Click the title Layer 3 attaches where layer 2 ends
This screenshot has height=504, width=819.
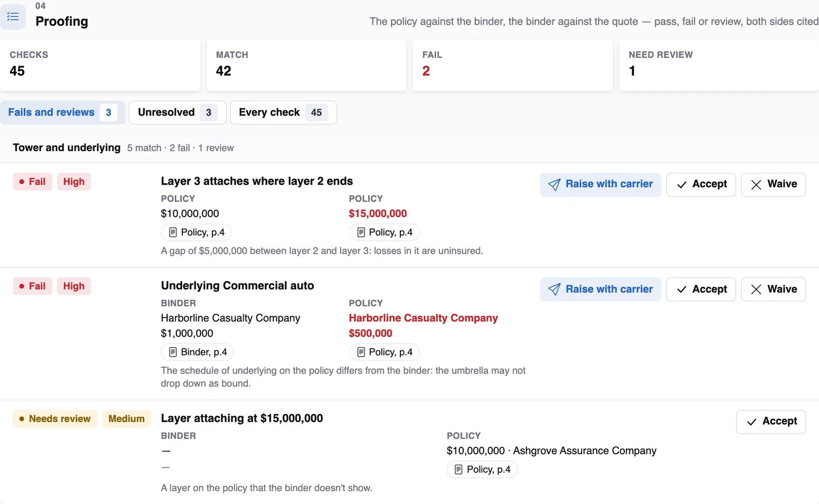point(257,181)
